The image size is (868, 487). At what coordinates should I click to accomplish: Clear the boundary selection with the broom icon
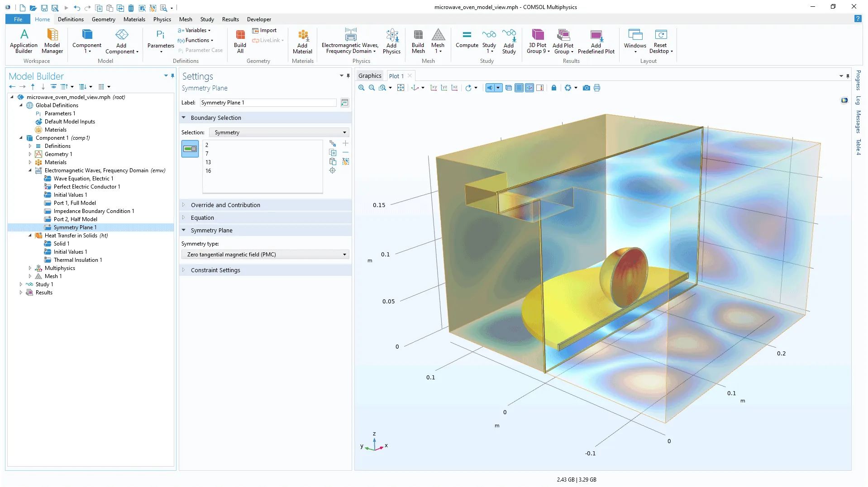346,161
